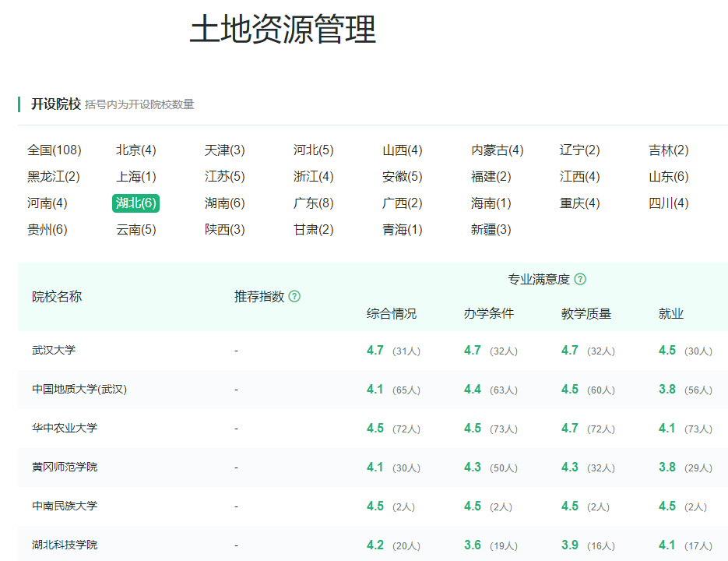Open 黄冈师范学院 school page
The height and width of the screenshot is (561, 728).
[65, 467]
